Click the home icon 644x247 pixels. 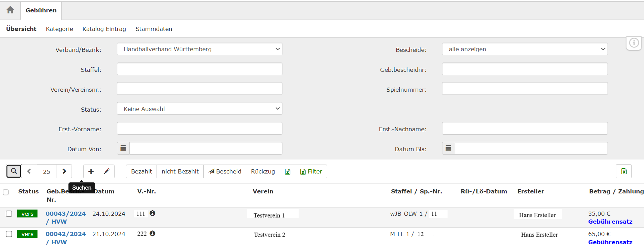(x=10, y=10)
